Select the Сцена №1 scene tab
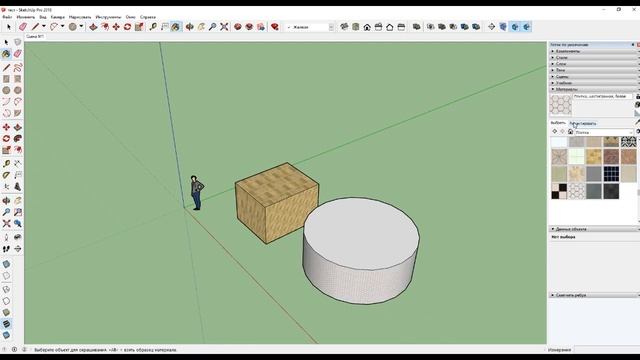 click(35, 36)
